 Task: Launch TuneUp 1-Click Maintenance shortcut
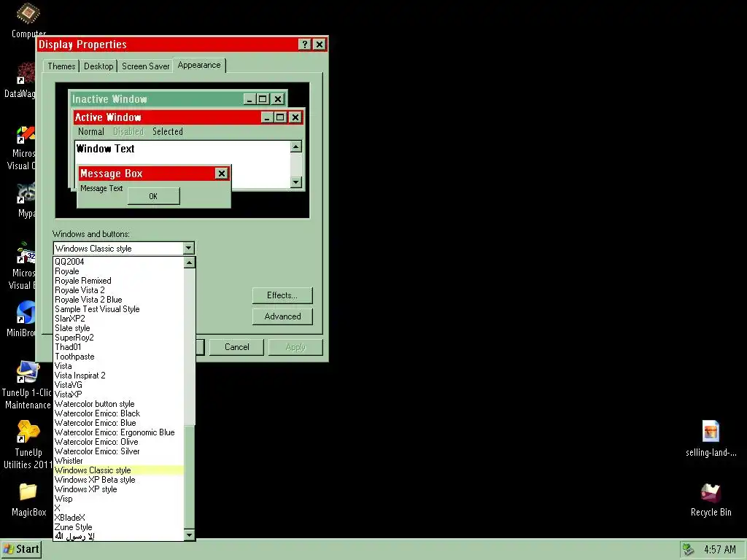pyautogui.click(x=28, y=373)
